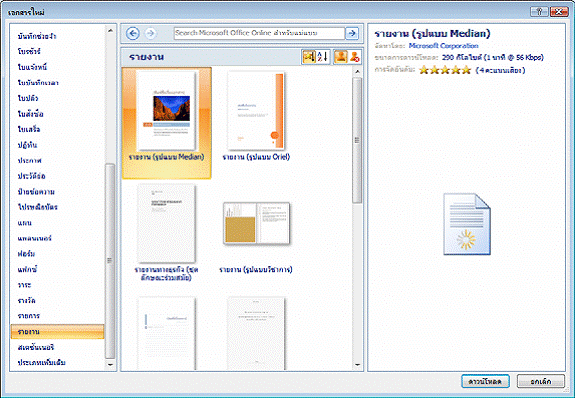Click the Search Microsoft Office Online field
Screen dimensions: 575x398
pos(259,33)
